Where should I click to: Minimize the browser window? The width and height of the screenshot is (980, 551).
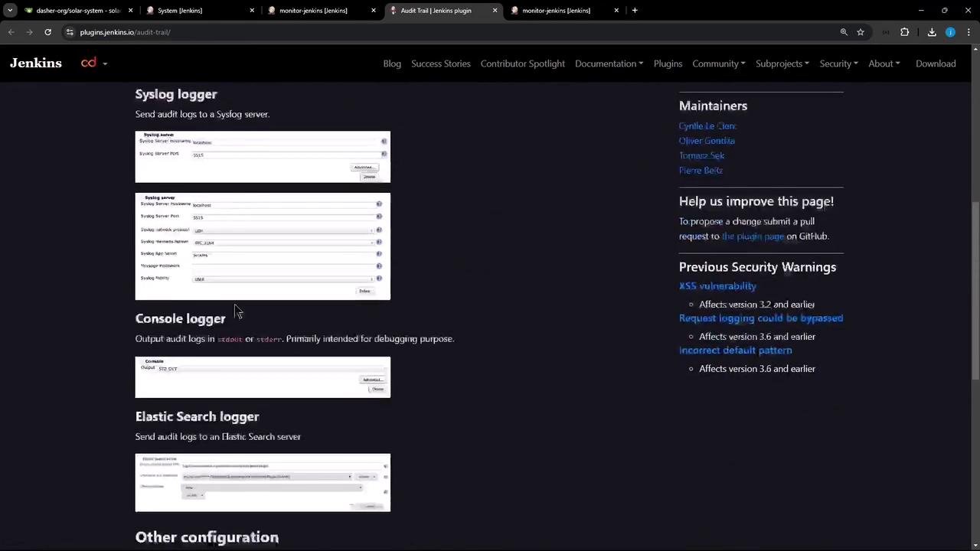coord(921,10)
